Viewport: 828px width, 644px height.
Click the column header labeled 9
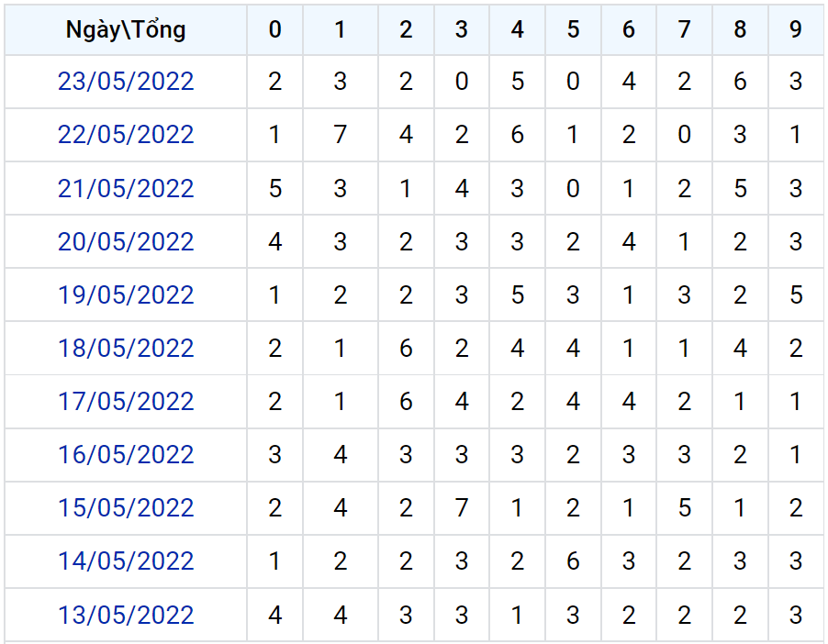pos(796,29)
